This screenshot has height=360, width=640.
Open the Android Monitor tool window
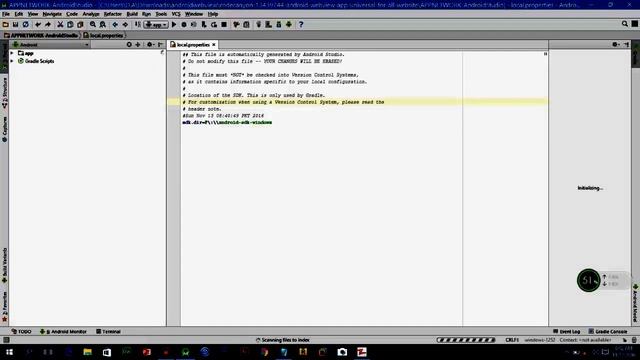tap(63, 331)
